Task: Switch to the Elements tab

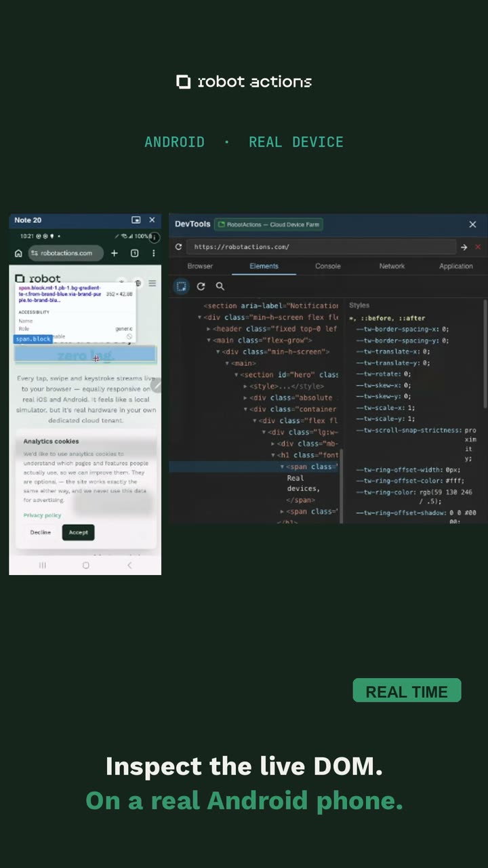Action: [x=264, y=267]
